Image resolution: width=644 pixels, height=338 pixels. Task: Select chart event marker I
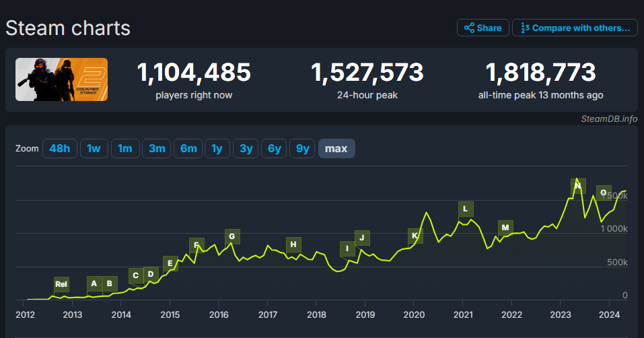coord(347,248)
